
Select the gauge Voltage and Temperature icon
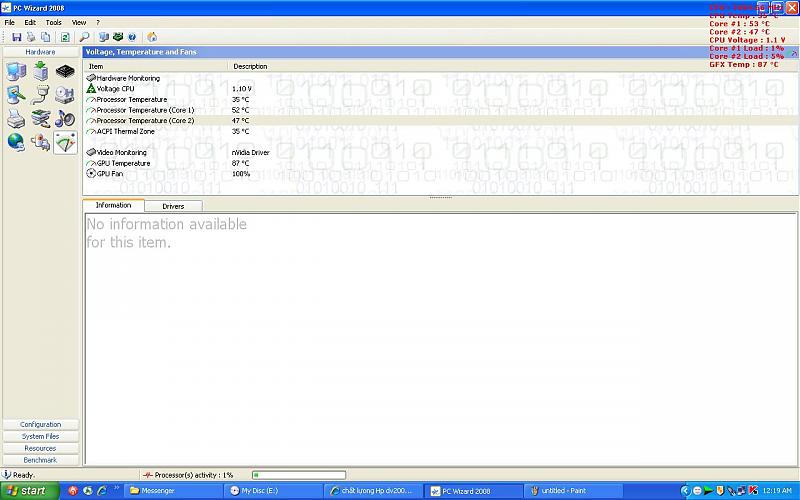click(65, 142)
